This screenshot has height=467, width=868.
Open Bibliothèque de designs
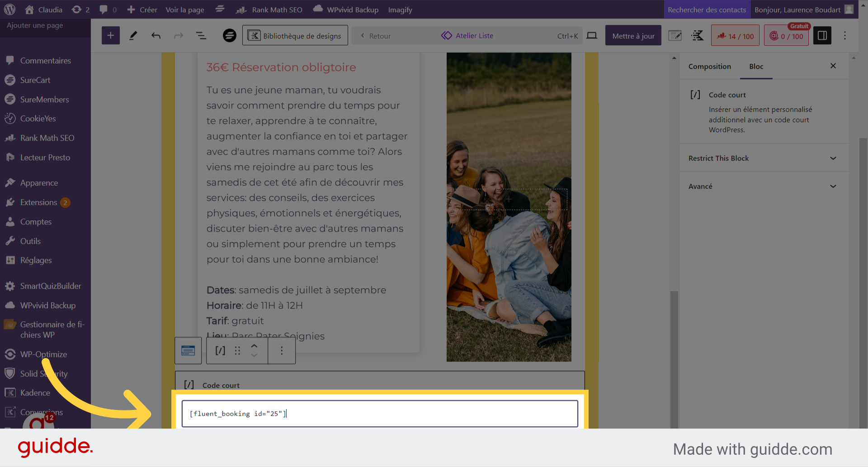[x=295, y=36]
